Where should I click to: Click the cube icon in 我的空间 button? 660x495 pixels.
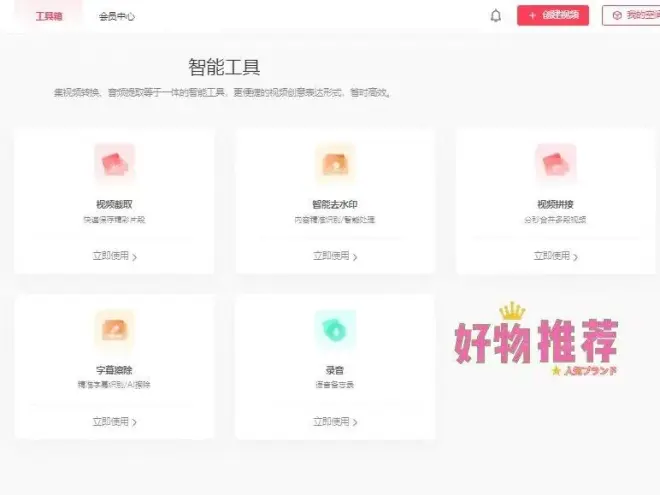(x=617, y=16)
